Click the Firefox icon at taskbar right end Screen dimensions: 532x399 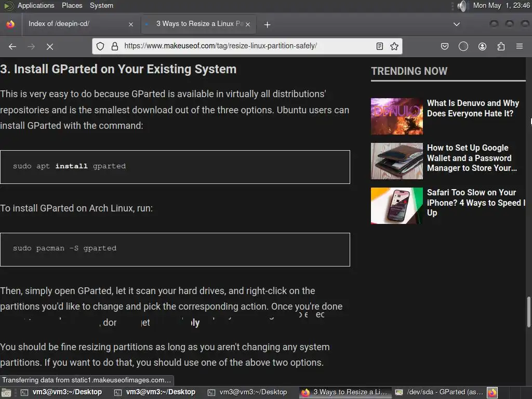coord(493,393)
